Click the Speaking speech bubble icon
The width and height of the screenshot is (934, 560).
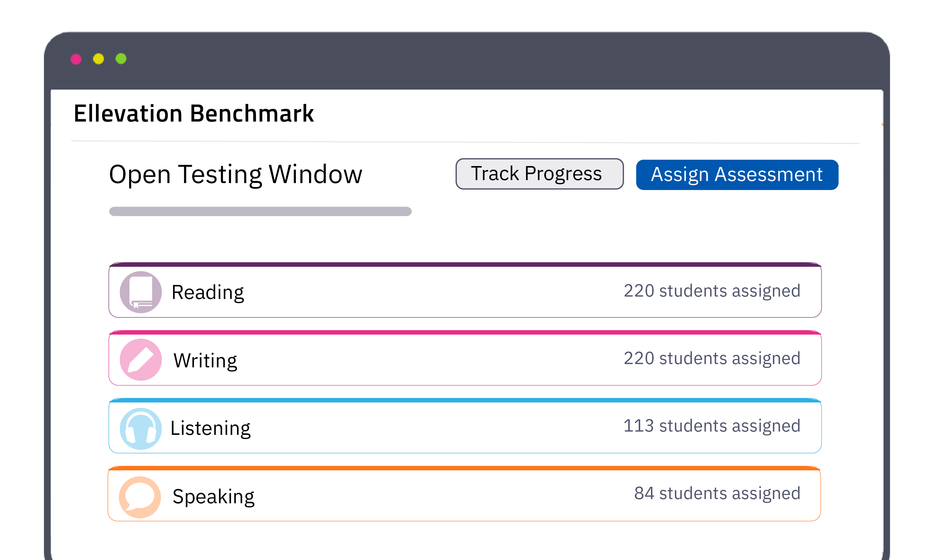pyautogui.click(x=140, y=495)
